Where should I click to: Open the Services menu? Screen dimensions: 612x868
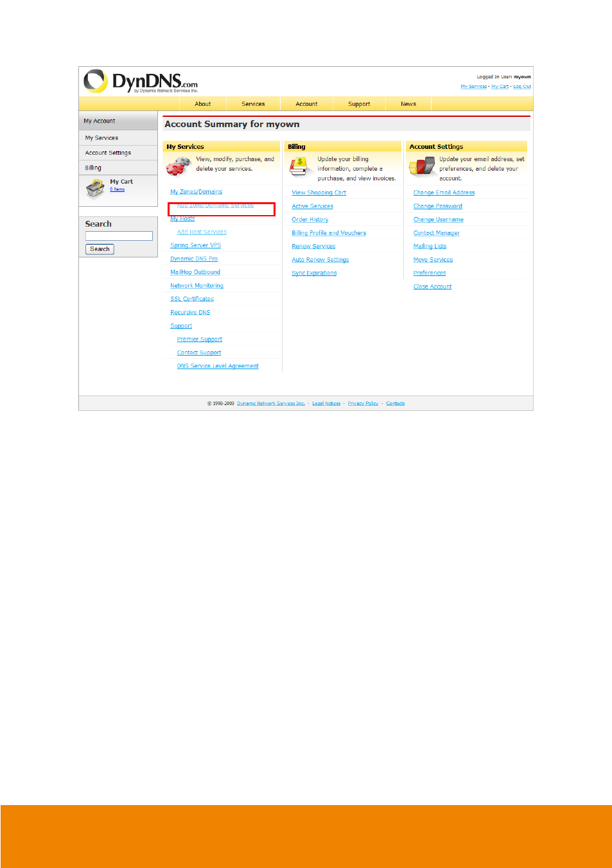click(x=253, y=104)
